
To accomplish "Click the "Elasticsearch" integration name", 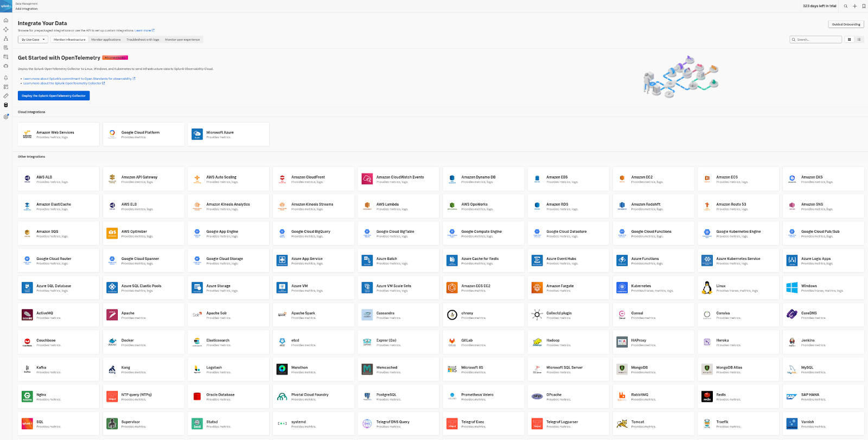I will pos(218,341).
